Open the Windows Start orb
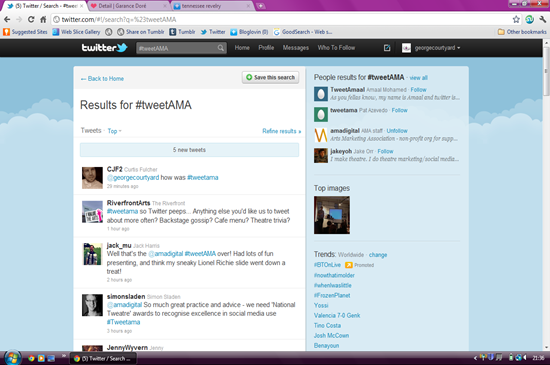The width and height of the screenshot is (550, 365). 13,358
